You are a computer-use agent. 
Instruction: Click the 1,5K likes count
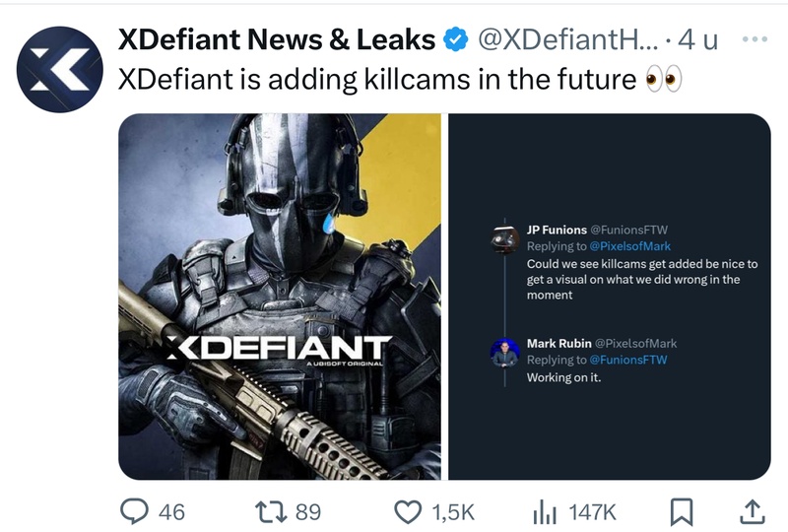point(452,511)
